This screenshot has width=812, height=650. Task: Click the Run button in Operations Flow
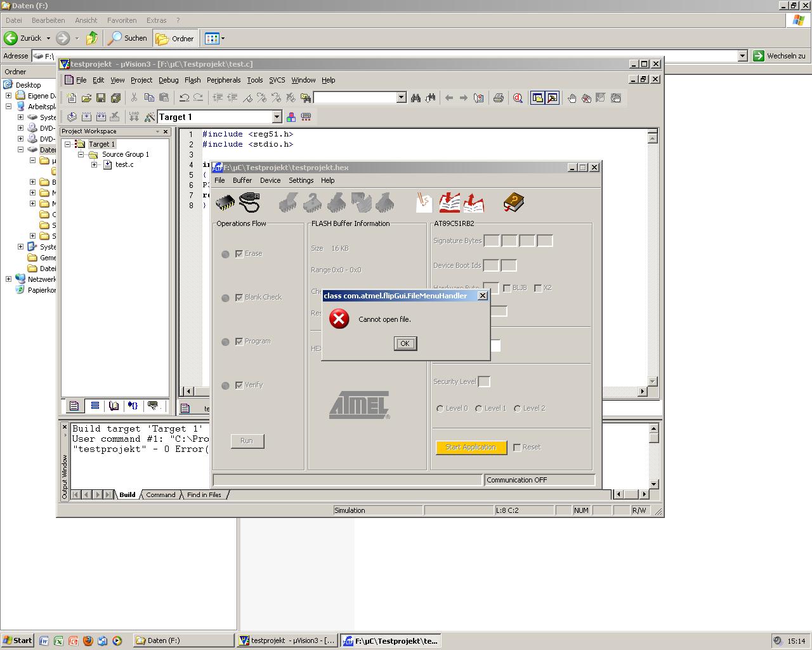tap(247, 441)
